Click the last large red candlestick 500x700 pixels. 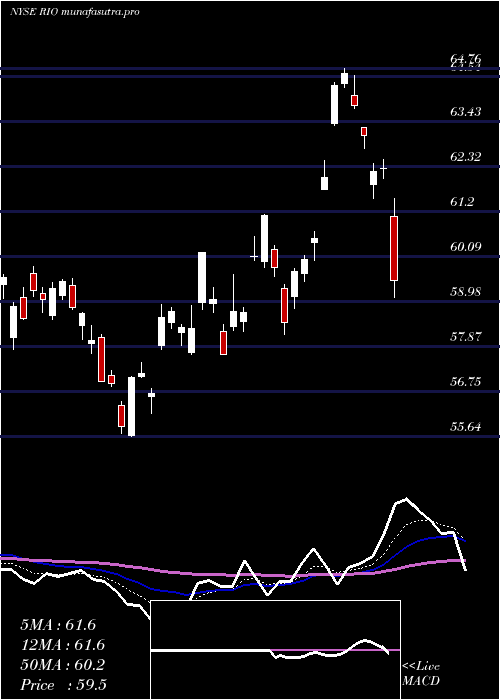point(394,248)
